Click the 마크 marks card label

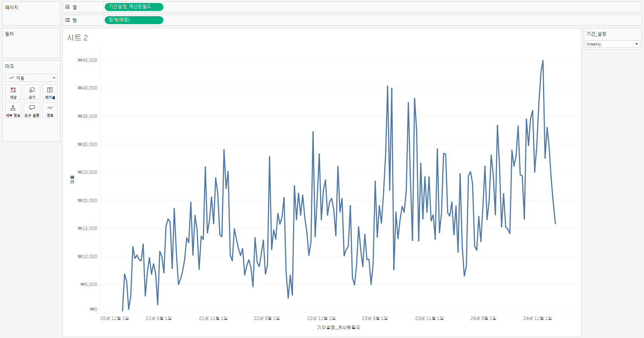pos(9,66)
